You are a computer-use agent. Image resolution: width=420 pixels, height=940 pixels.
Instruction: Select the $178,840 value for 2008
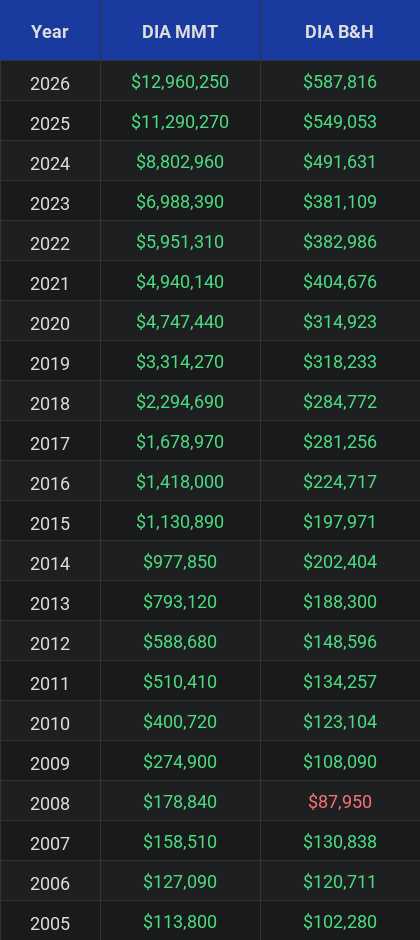(x=180, y=802)
